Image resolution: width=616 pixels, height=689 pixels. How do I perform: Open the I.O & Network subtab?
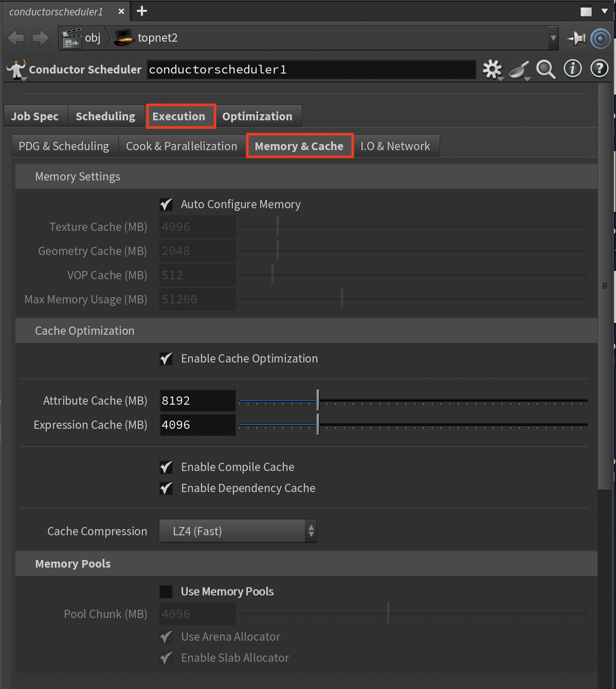(395, 146)
